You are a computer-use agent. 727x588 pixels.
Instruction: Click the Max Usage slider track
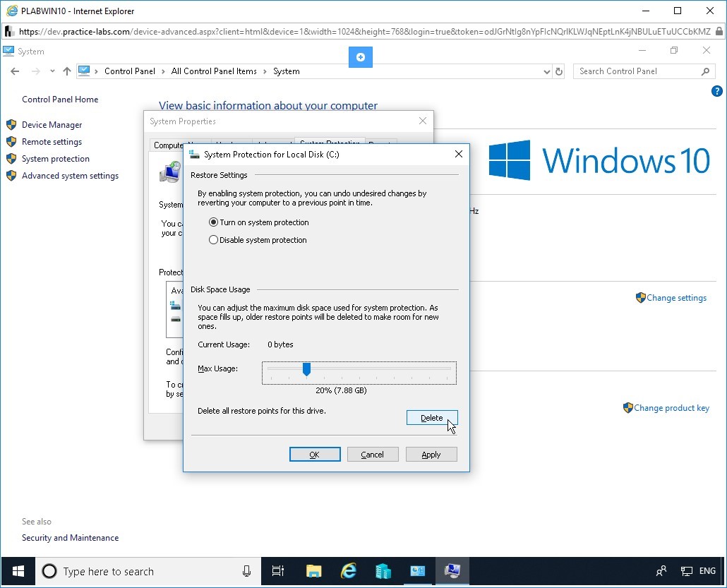(359, 368)
